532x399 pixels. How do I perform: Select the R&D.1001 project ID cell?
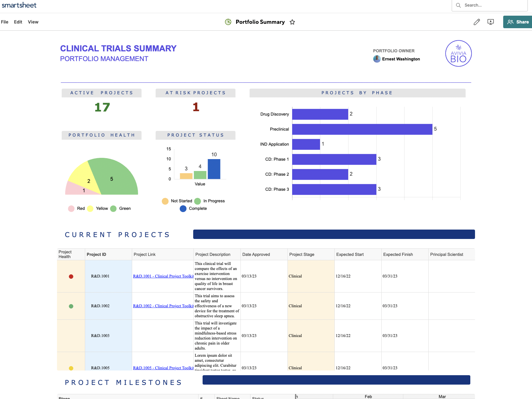pos(108,276)
